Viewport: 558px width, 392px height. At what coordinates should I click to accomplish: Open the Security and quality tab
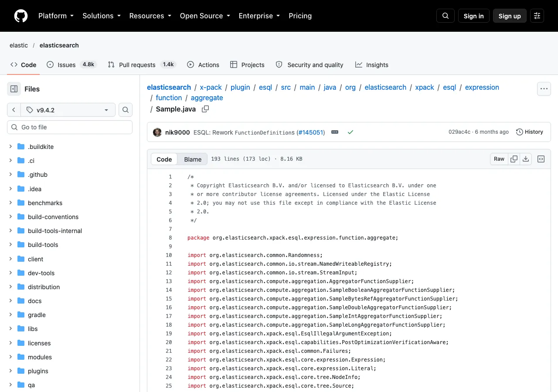(x=310, y=64)
